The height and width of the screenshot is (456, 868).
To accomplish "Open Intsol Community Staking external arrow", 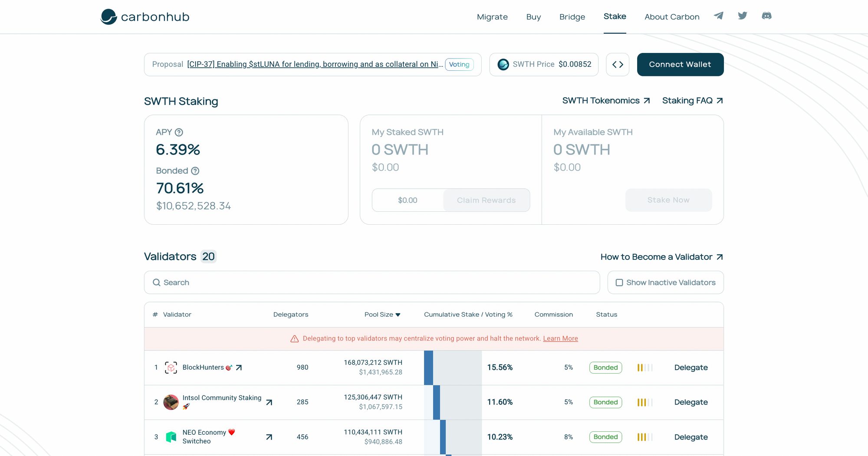I will 269,403.
